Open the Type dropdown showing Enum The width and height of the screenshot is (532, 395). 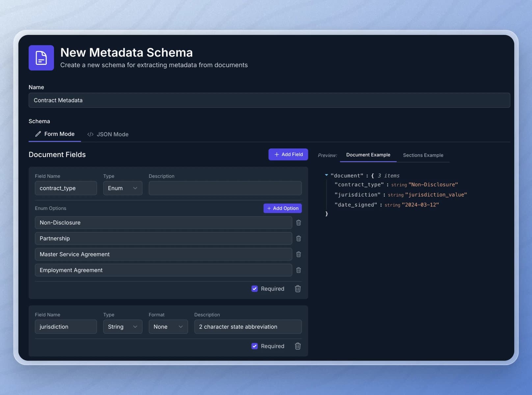point(122,188)
